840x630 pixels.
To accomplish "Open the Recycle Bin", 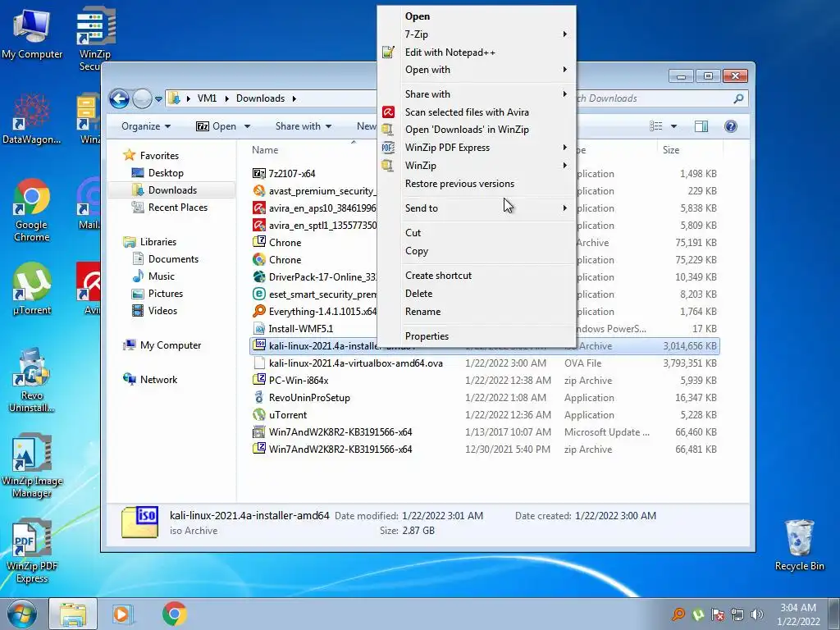I will (799, 545).
